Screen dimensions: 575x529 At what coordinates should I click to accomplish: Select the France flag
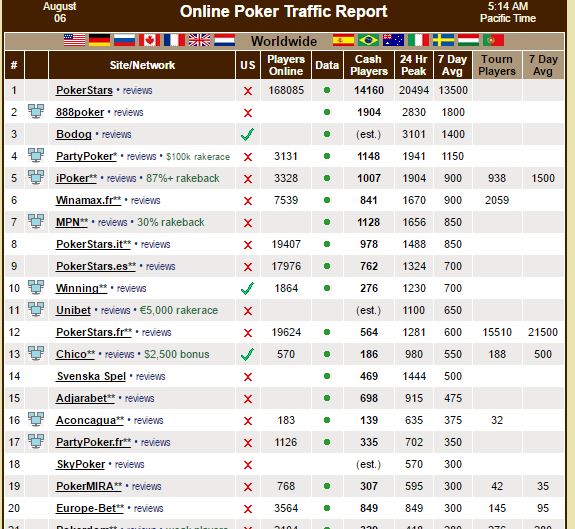pyautogui.click(x=174, y=40)
